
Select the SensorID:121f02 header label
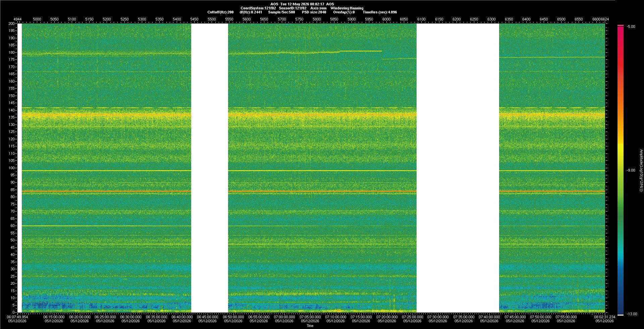292,8
